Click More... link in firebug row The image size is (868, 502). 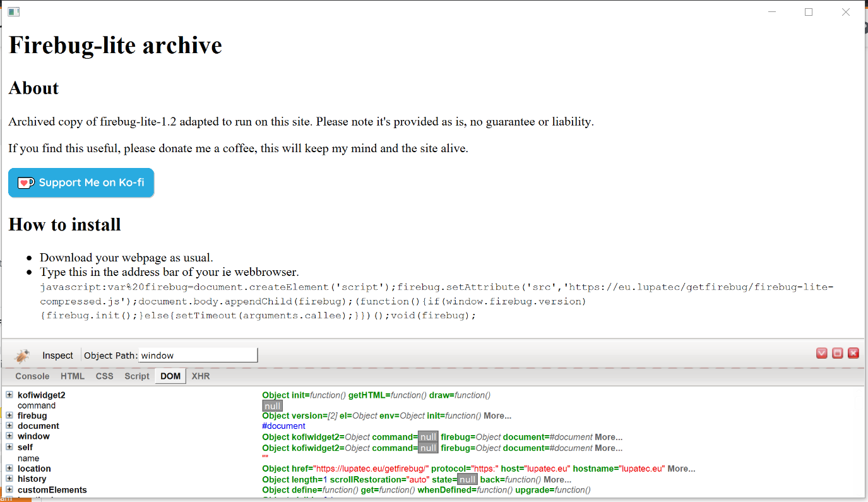point(497,416)
